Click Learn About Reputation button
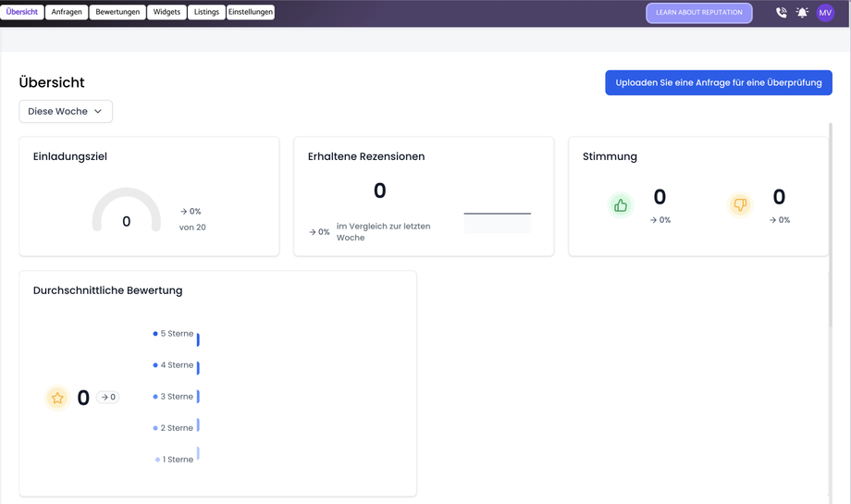The width and height of the screenshot is (851, 504). [x=699, y=12]
